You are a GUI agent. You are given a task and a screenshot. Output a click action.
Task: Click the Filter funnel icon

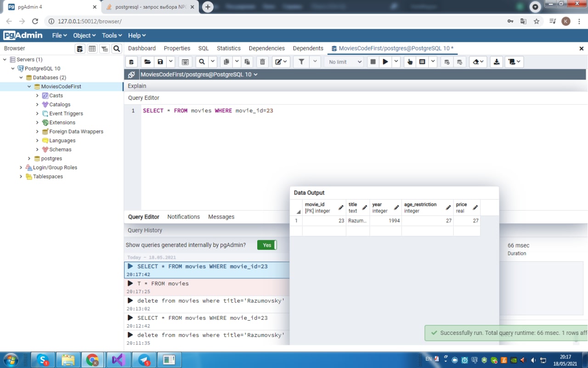click(301, 62)
